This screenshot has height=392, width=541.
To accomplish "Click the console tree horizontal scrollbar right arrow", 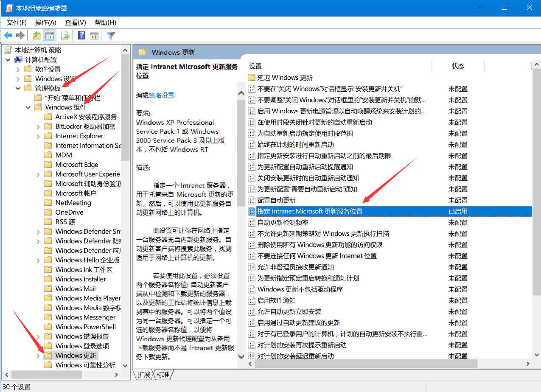I will click(x=117, y=375).
